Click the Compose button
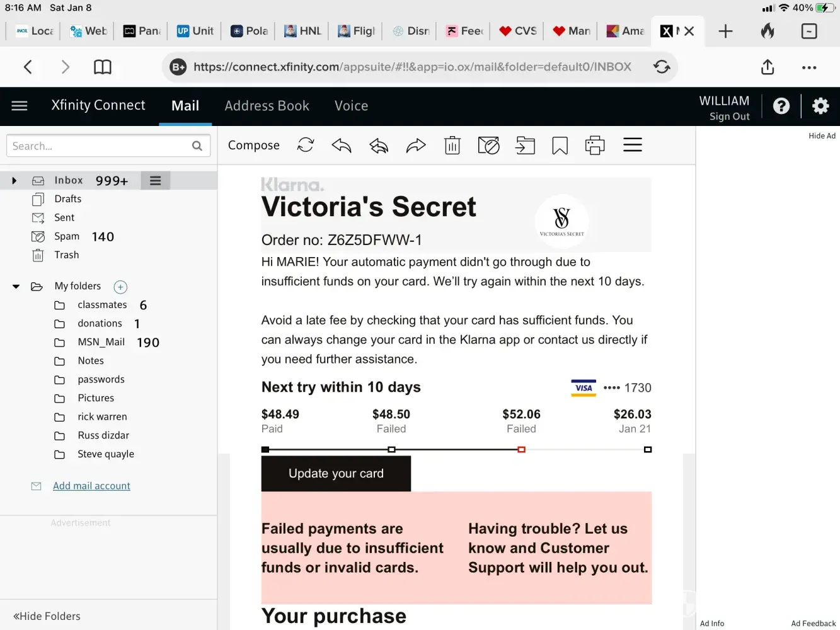This screenshot has height=630, width=840. [x=254, y=146]
